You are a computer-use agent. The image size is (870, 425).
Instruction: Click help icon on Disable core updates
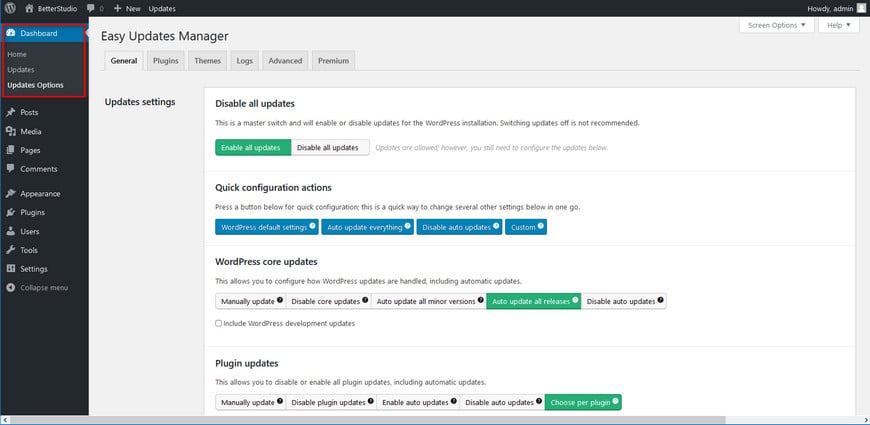[x=365, y=300]
